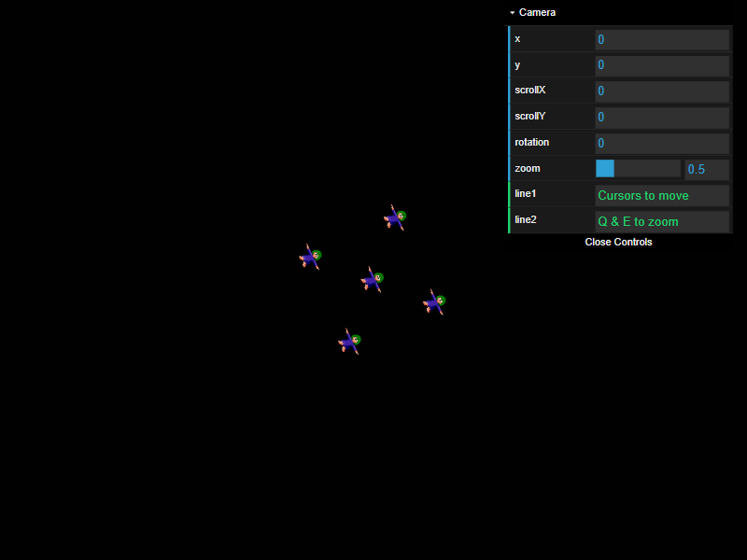The image size is (747, 560).
Task: Click the fairy sprite in the center
Action: 371,280
